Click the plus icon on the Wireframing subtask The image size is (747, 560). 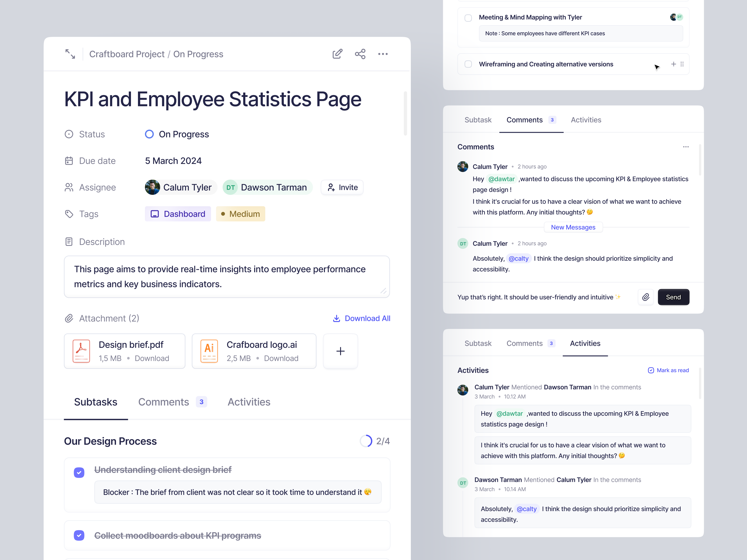pyautogui.click(x=673, y=64)
